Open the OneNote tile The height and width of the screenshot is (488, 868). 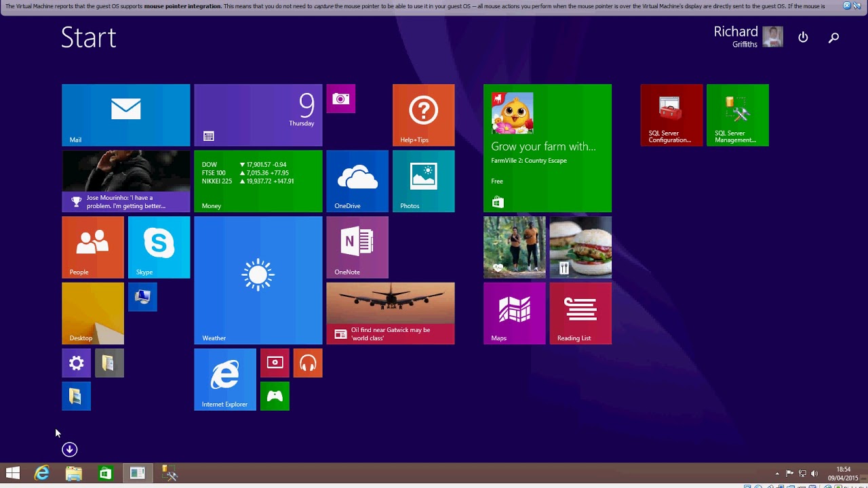pos(357,247)
